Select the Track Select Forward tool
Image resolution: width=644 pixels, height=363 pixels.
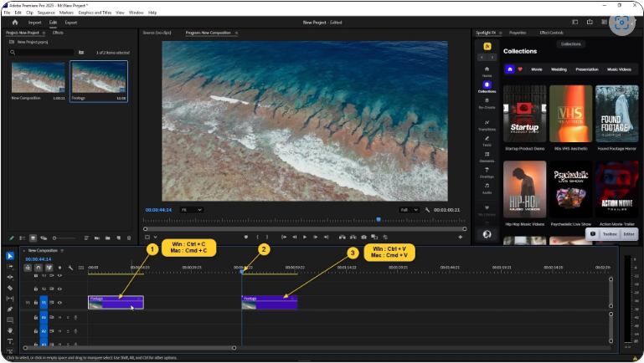pyautogui.click(x=10, y=267)
